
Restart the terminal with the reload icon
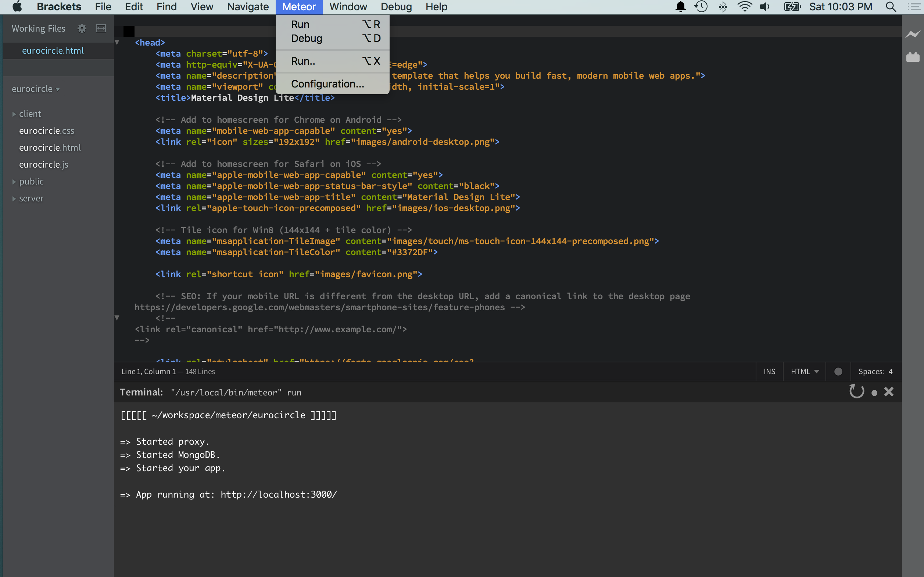[x=856, y=391]
